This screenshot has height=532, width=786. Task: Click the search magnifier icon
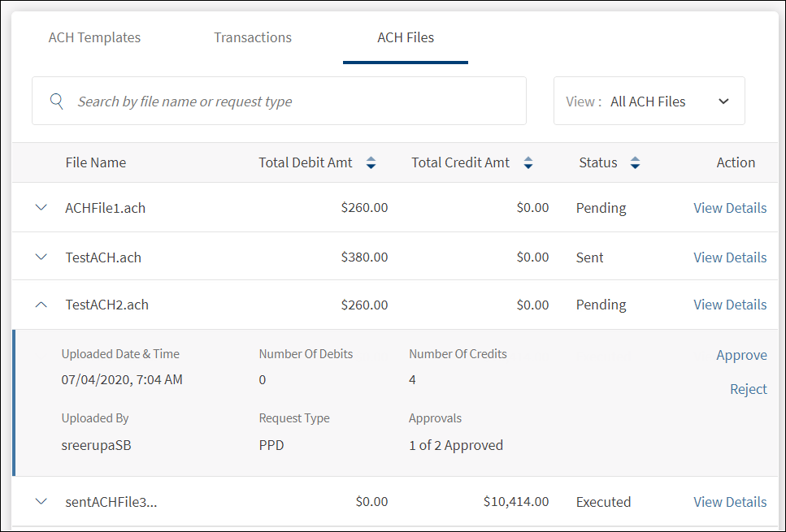click(x=56, y=102)
